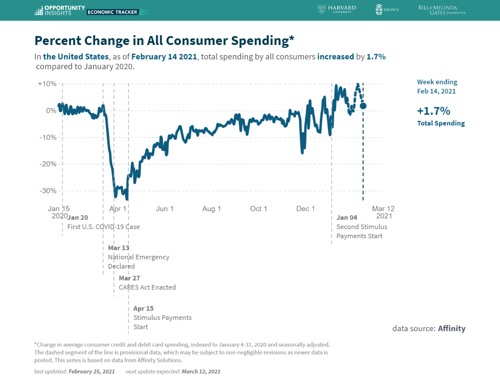Screen dimensions: 500x390
Task: Click the February 14 2021 date text
Action: tap(164, 57)
